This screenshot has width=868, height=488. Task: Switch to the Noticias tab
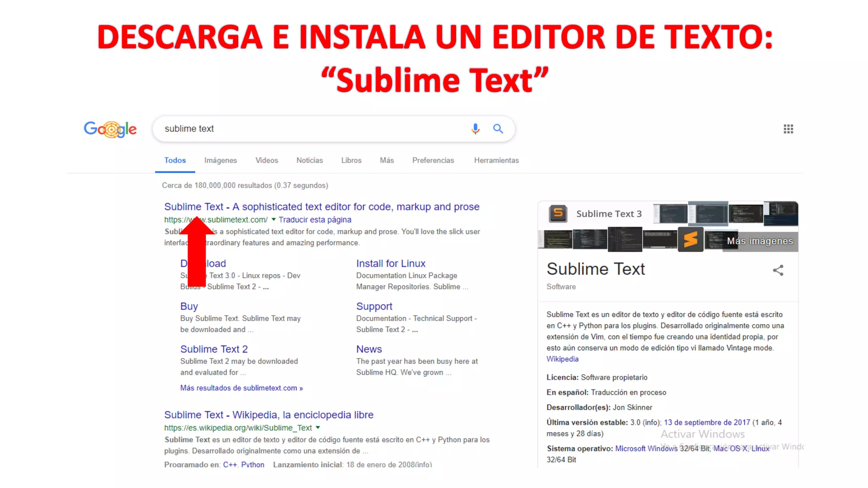point(309,161)
